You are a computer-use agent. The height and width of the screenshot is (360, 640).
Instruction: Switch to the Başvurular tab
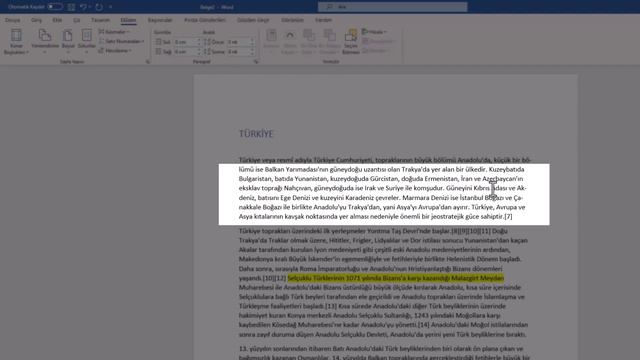coord(160,20)
